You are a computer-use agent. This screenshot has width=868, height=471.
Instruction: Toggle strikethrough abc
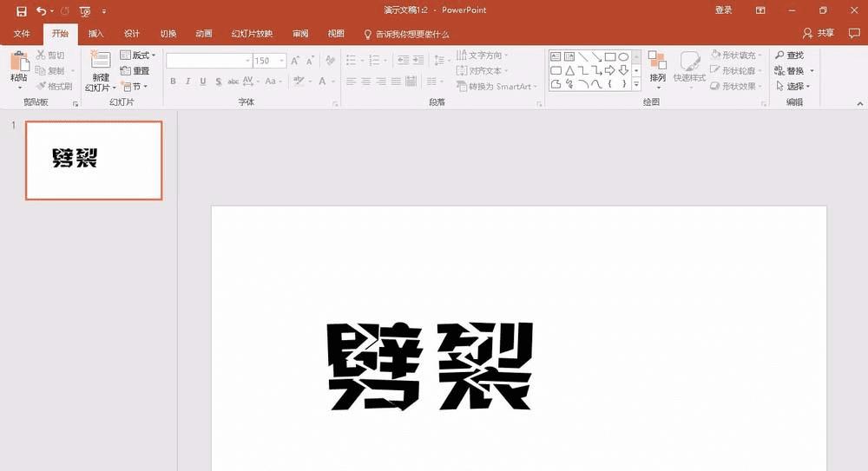tap(233, 82)
